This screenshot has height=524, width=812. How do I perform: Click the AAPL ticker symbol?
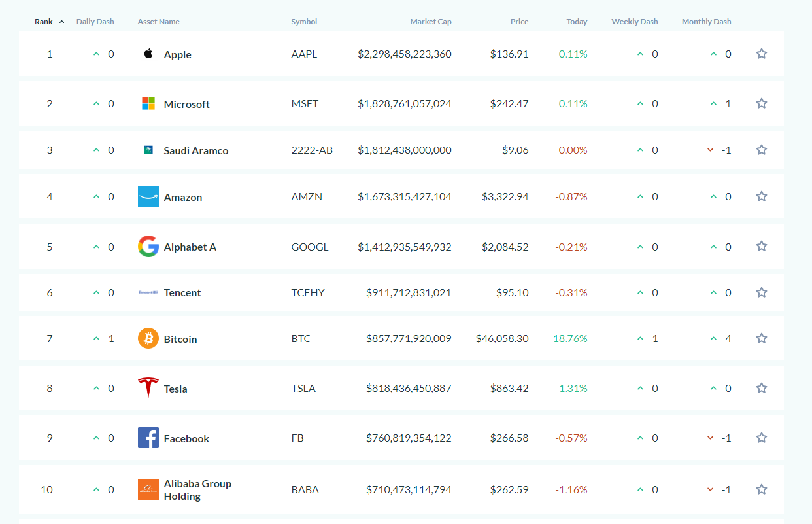[304, 54]
